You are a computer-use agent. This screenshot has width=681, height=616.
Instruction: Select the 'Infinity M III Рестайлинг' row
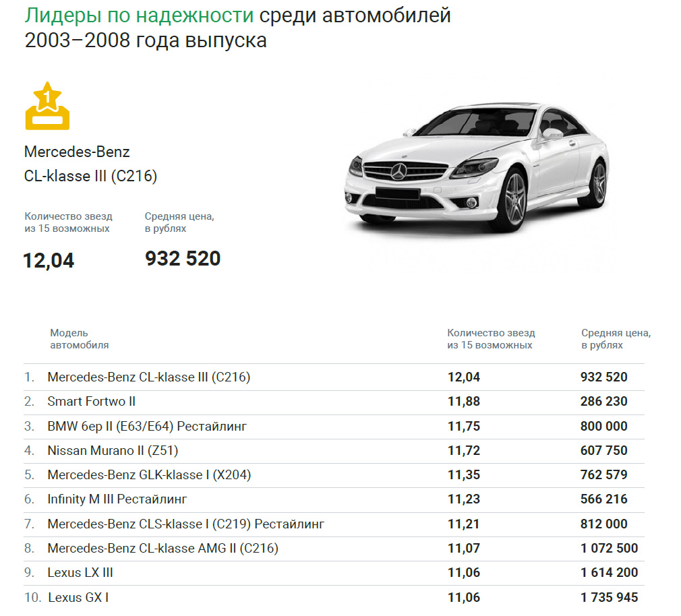pyautogui.click(x=334, y=499)
